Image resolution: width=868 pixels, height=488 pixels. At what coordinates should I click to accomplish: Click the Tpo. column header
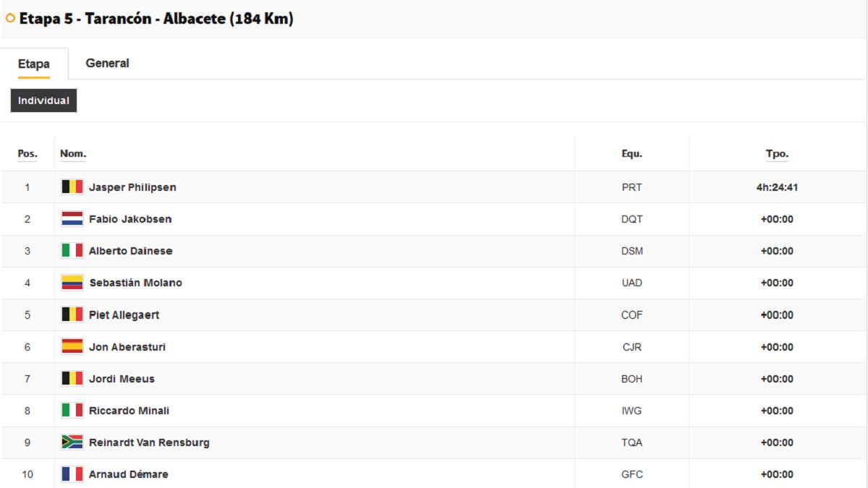[x=777, y=154]
